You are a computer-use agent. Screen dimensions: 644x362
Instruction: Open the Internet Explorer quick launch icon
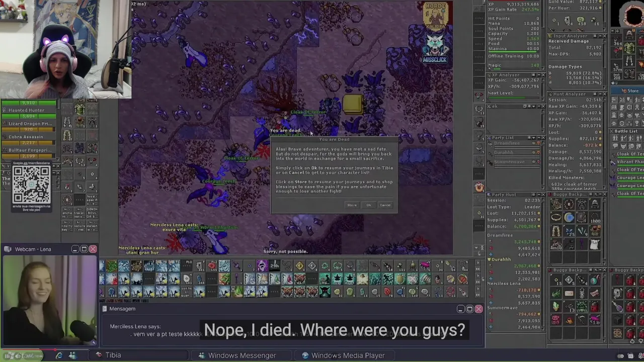(x=59, y=355)
